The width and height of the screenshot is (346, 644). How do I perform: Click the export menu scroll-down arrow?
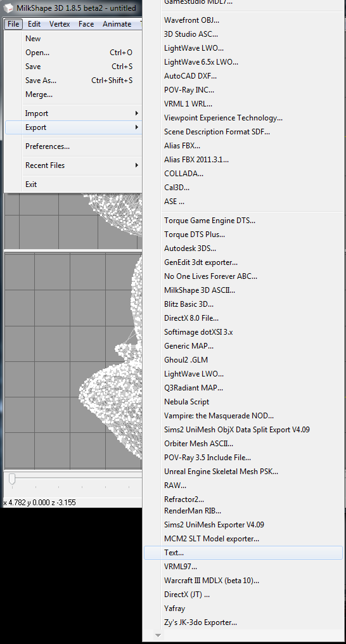point(158,635)
